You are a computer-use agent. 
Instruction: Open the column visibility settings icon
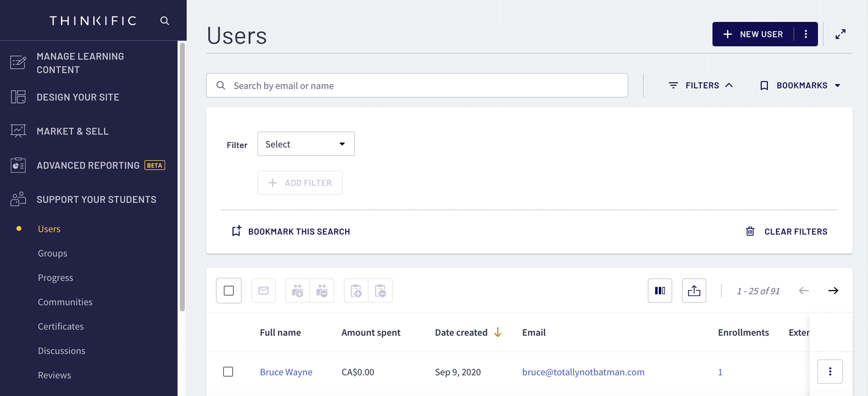coord(659,291)
